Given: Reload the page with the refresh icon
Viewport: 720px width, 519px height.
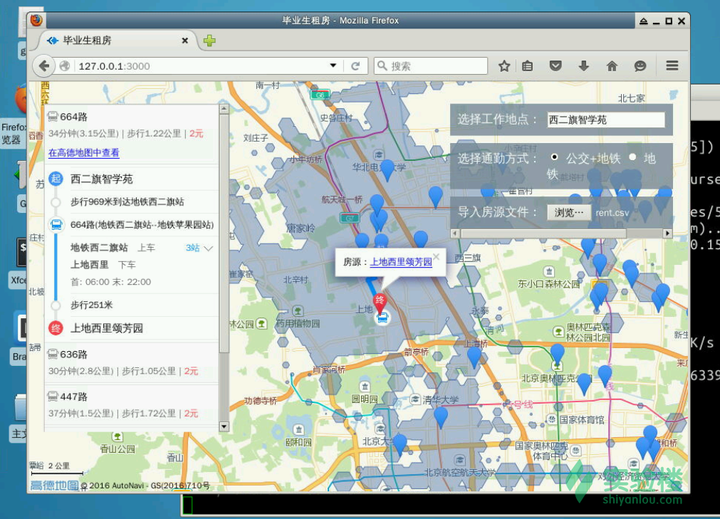Looking at the screenshot, I should tap(355, 66).
